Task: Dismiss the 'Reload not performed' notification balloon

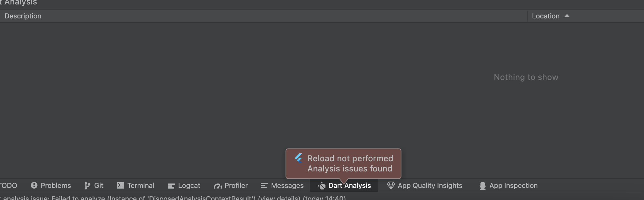Action: [343, 163]
